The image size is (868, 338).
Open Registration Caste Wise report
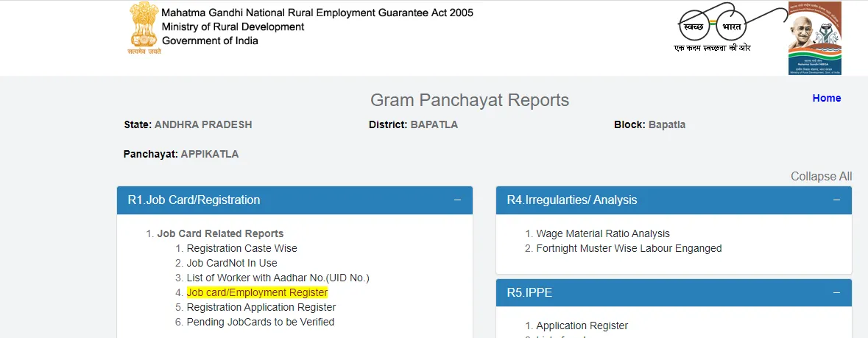click(242, 248)
